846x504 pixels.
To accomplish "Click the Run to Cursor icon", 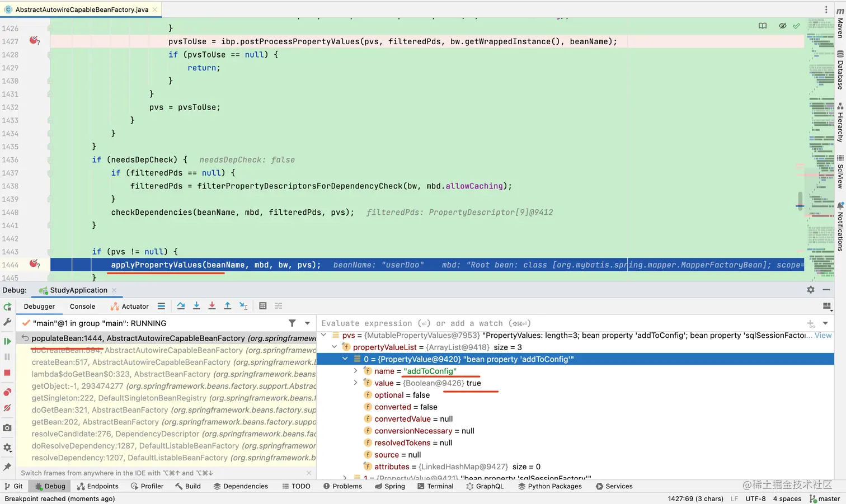I will click(243, 306).
